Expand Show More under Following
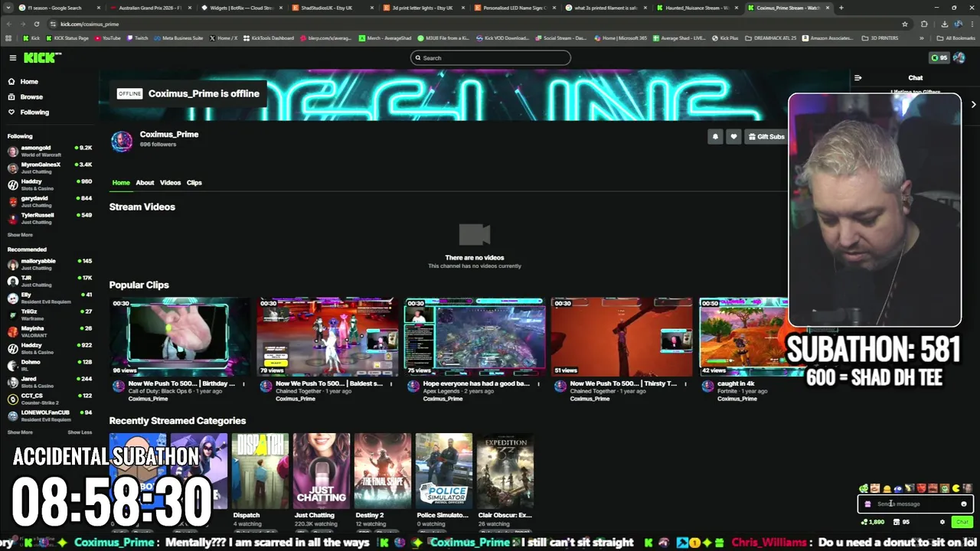This screenshot has width=980, height=551. click(x=20, y=235)
